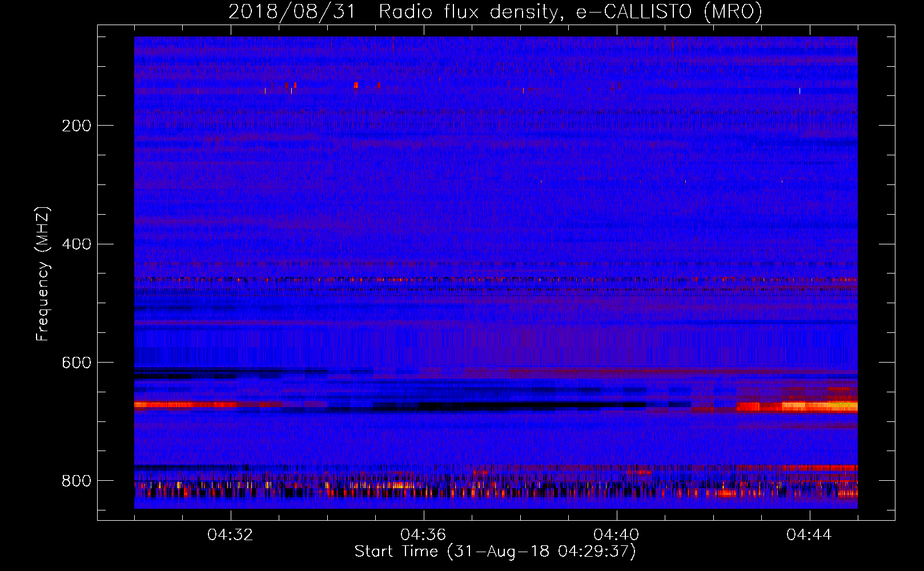Click the 04:36 time tick label
Screen dimensions: 924x571
(x=423, y=535)
